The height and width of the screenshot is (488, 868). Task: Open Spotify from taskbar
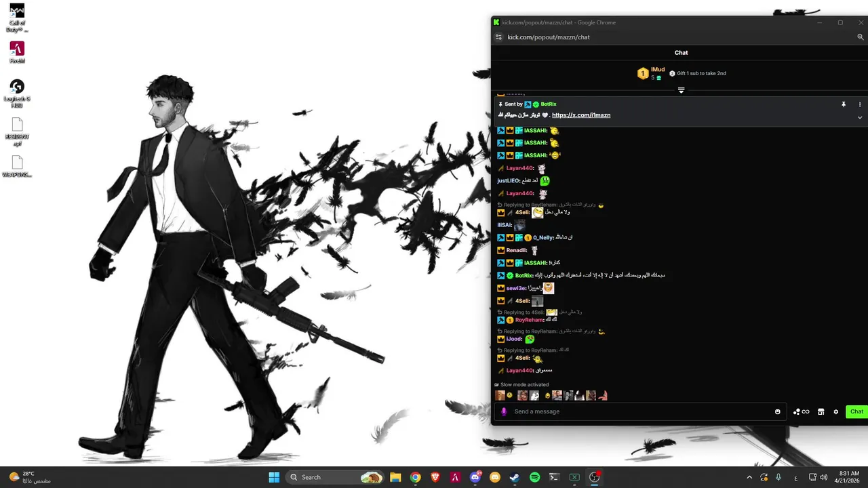(x=534, y=477)
